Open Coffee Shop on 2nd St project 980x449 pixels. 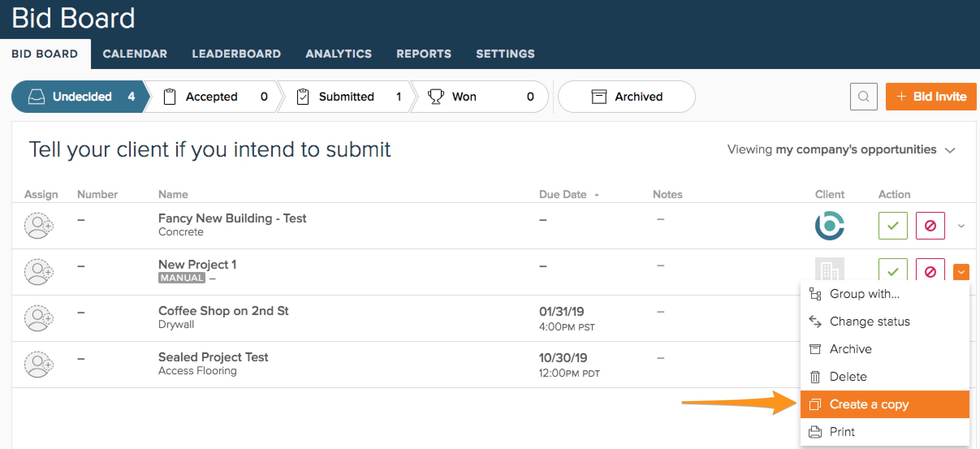click(223, 311)
